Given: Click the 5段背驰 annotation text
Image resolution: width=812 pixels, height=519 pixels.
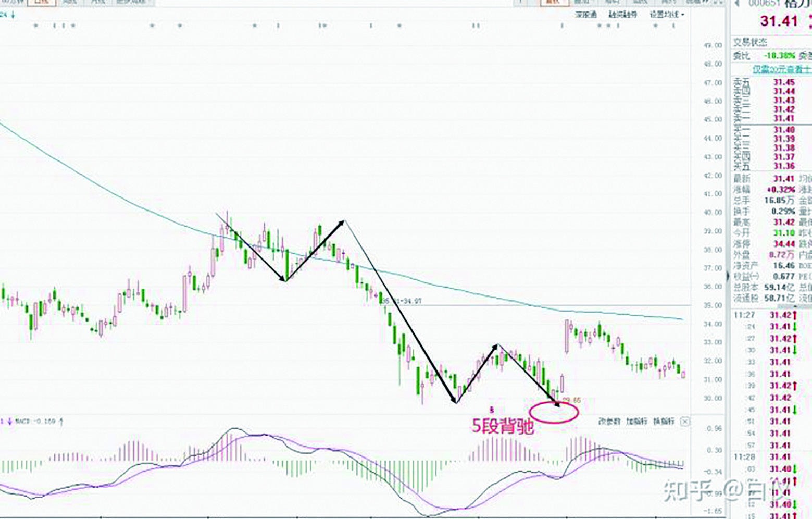Looking at the screenshot, I should click(503, 427).
